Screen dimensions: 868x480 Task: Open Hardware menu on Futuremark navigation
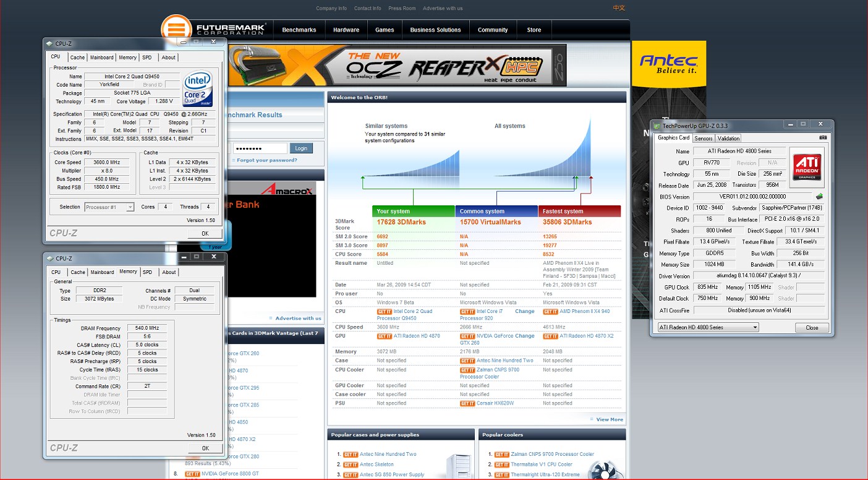(x=346, y=30)
